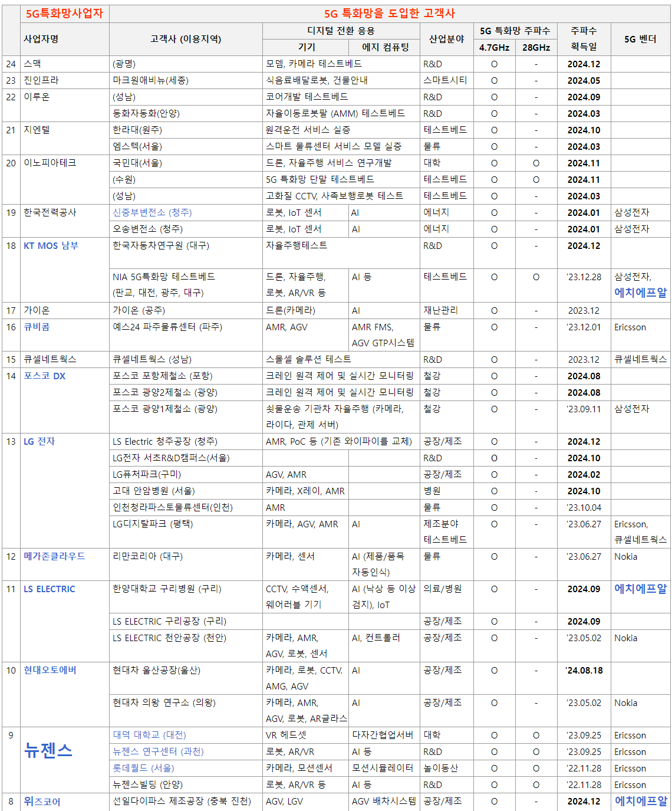
Task: Click the 리만코리아 (대구) customer cell
Action: tap(186, 564)
